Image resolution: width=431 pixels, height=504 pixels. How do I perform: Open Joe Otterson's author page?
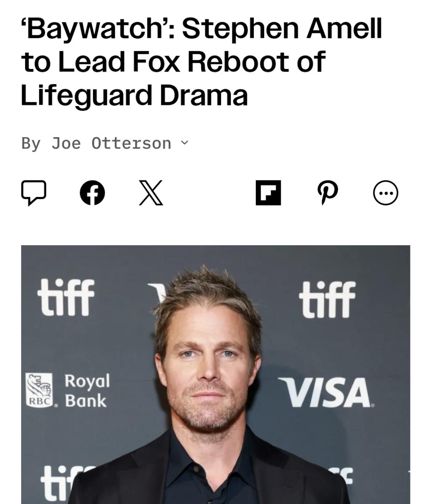(111, 143)
